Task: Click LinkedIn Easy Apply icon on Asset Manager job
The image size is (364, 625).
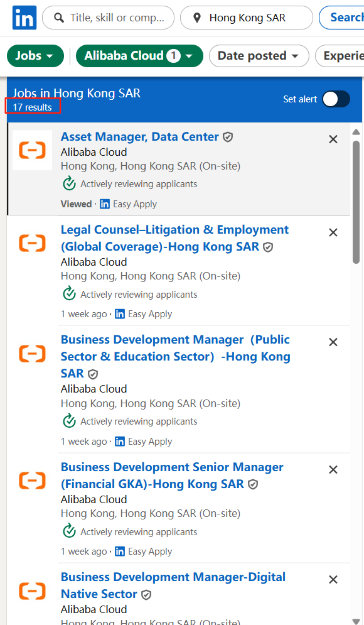Action: 105,204
